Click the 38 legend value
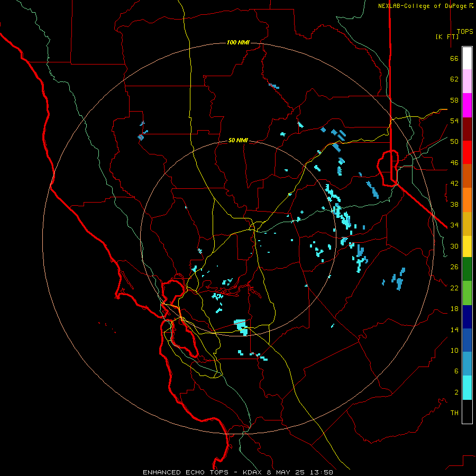The image size is (476, 476). click(454, 205)
